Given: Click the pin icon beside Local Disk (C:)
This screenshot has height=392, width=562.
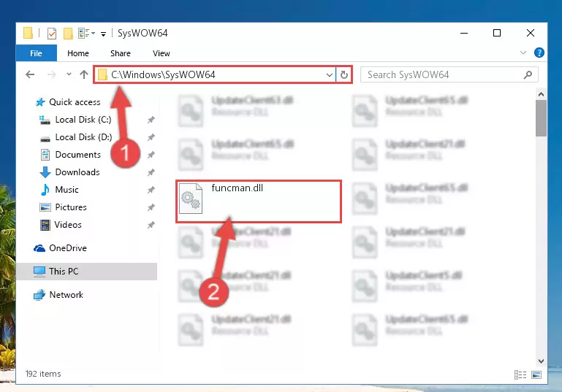Looking at the screenshot, I should 151,120.
